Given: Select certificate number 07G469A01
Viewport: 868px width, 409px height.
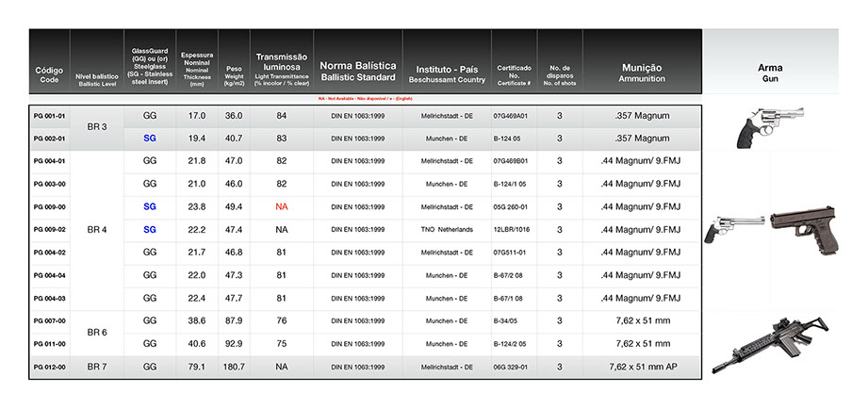Looking at the screenshot, I should click(x=510, y=116).
